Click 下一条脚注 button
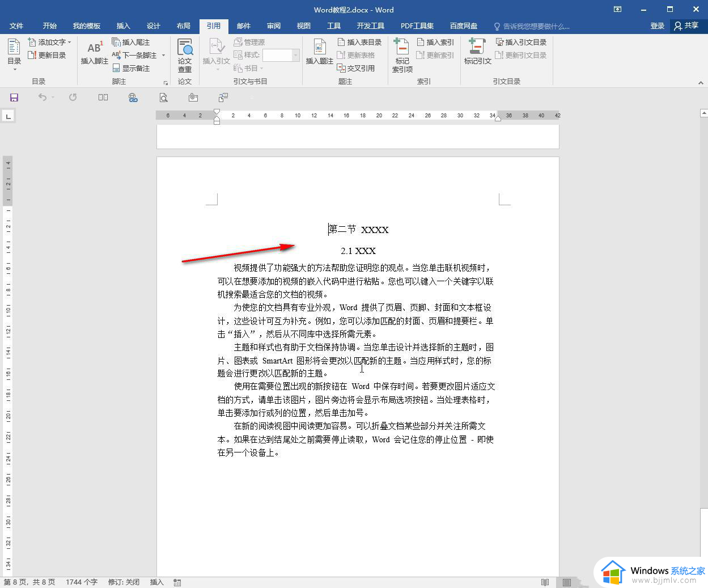This screenshot has height=588, width=708. tap(134, 55)
